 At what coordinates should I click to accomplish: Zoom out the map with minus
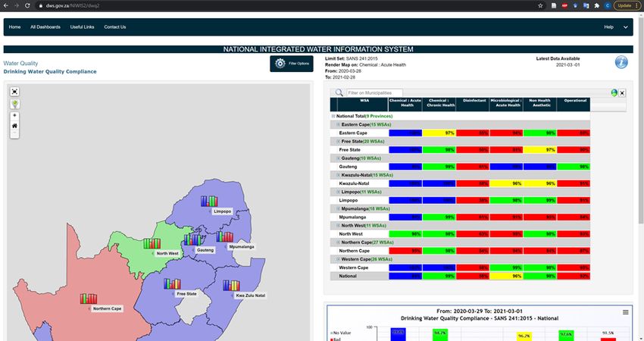pyautogui.click(x=15, y=133)
